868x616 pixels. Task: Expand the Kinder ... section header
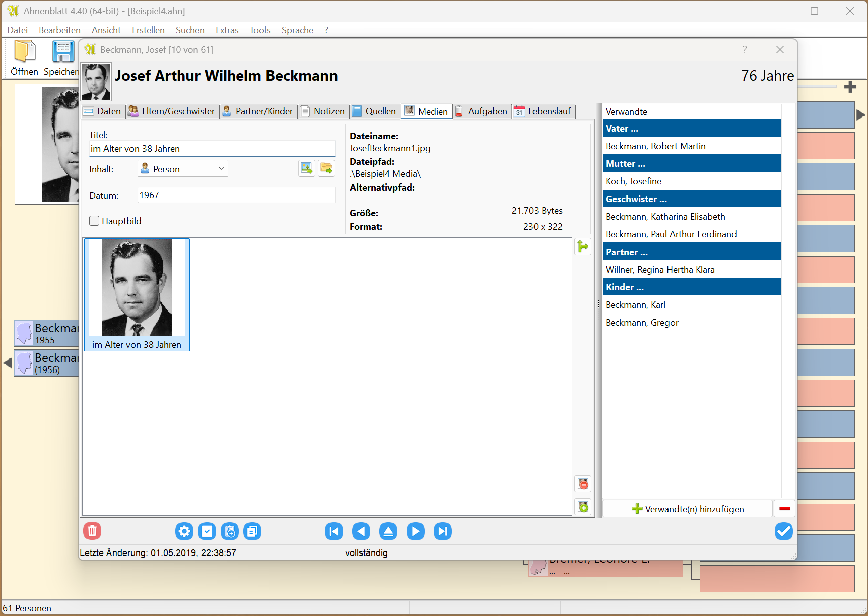(691, 287)
